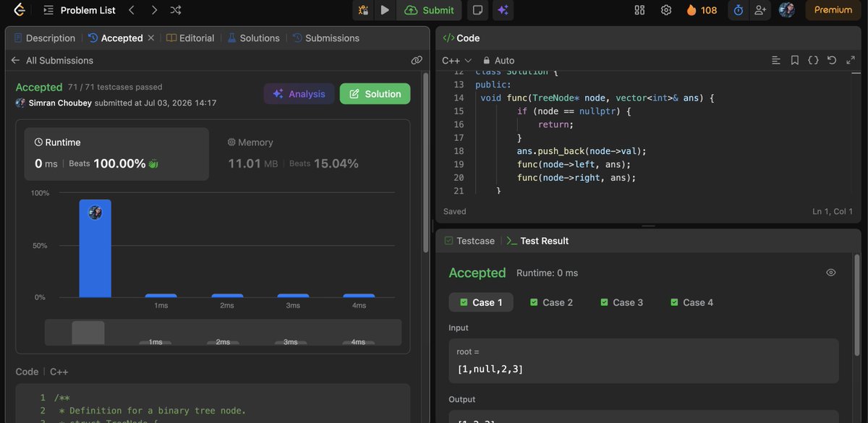Select Case 1

(481, 302)
